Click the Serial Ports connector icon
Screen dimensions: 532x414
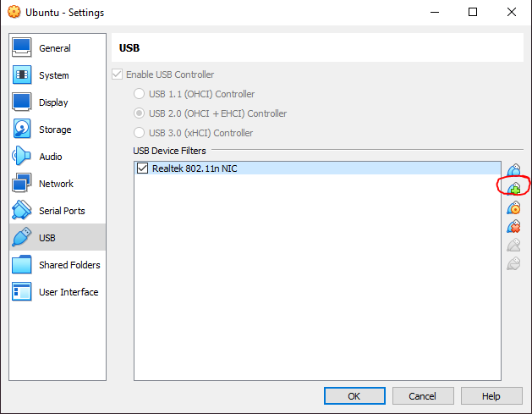pyautogui.click(x=22, y=210)
